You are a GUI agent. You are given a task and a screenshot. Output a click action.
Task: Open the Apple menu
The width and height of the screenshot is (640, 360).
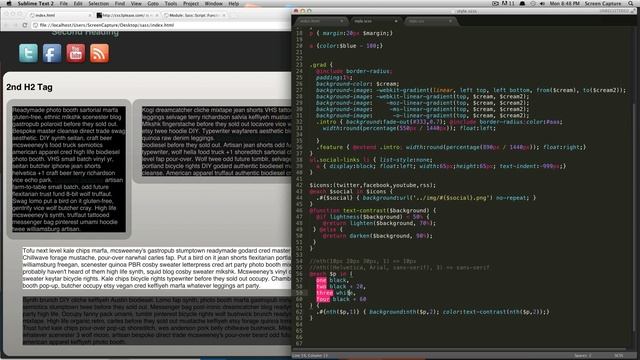[x=9, y=3]
